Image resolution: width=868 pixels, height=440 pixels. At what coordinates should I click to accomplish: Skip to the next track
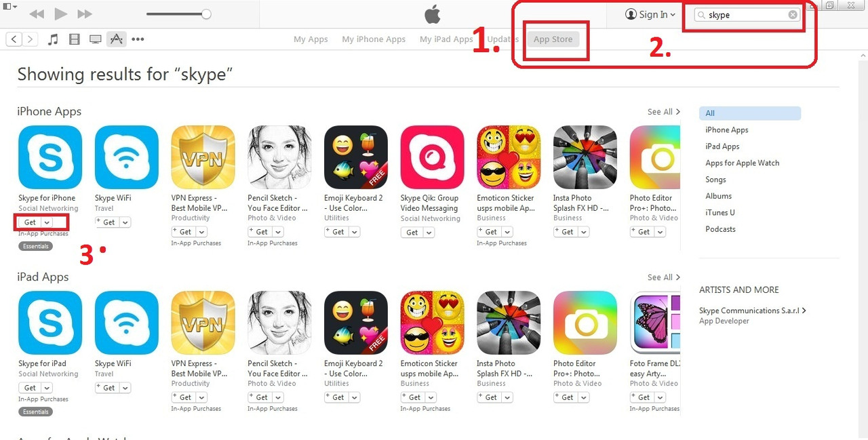(85, 14)
